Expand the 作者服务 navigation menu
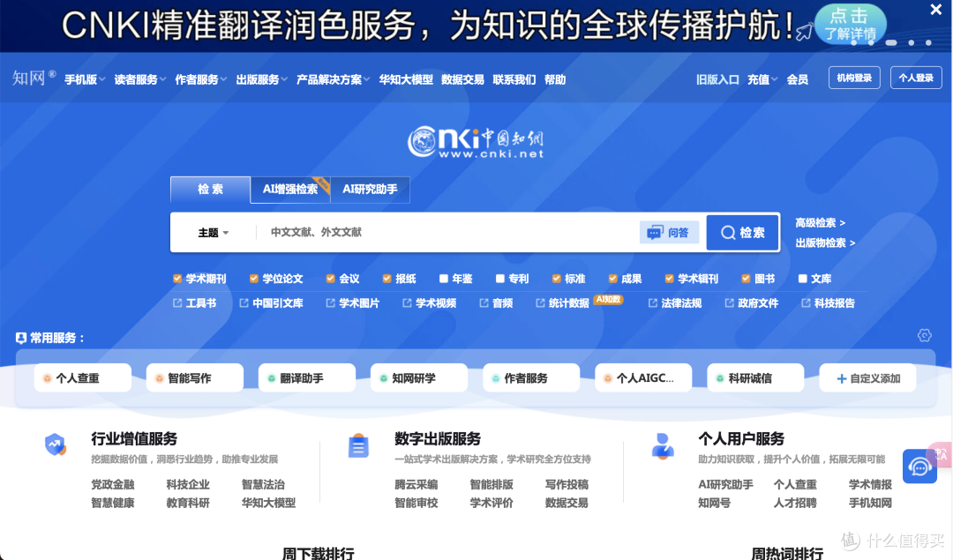 click(200, 79)
